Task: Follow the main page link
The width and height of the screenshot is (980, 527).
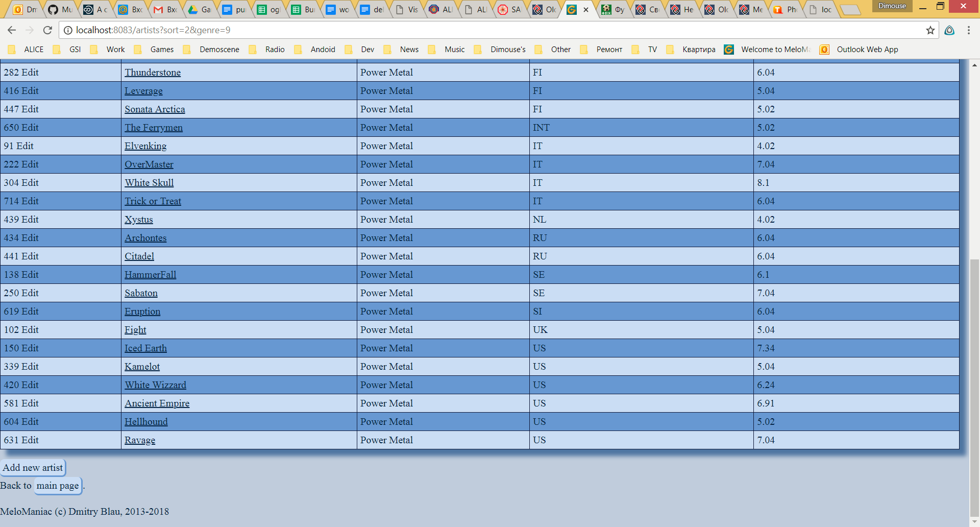Action: (x=58, y=486)
